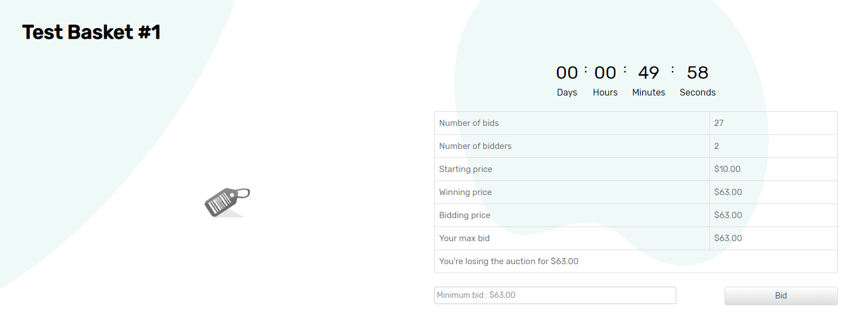Click the Seconds countdown number
Viewport: 868px width, 326px height.
(x=697, y=73)
